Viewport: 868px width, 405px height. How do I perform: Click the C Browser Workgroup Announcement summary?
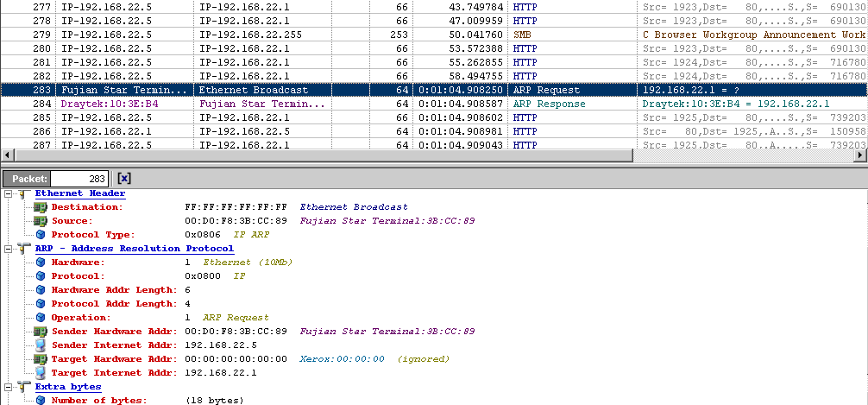(753, 35)
